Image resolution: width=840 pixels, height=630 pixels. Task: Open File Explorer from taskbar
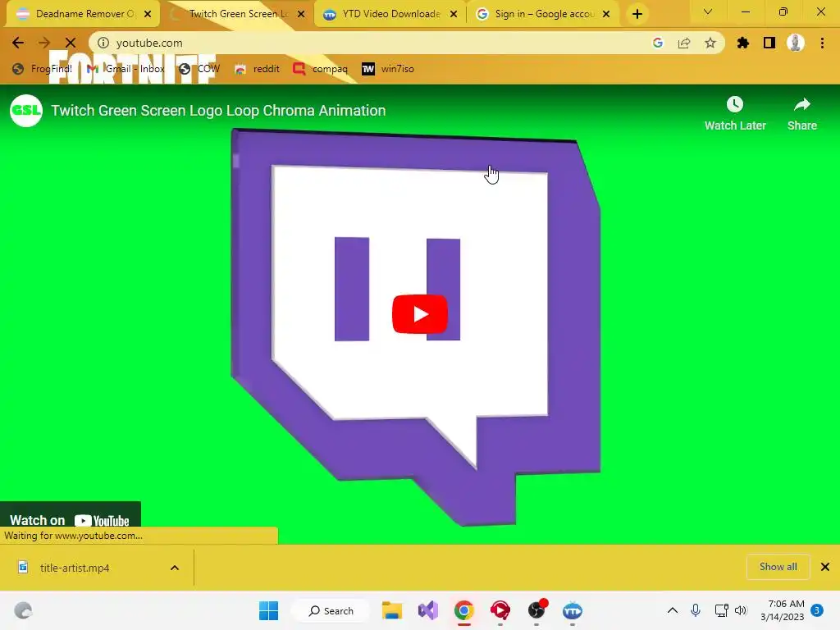[392, 610]
